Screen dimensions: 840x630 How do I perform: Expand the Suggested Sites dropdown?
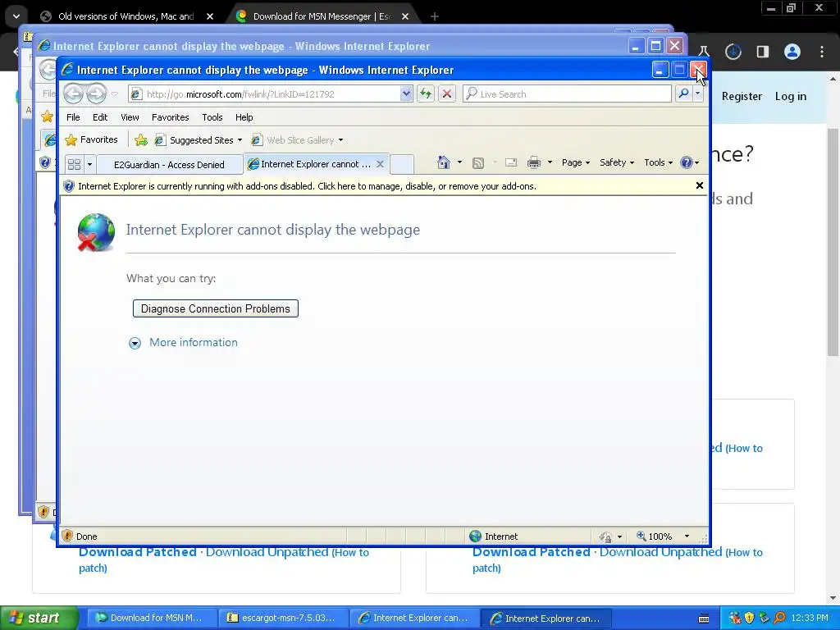point(240,140)
